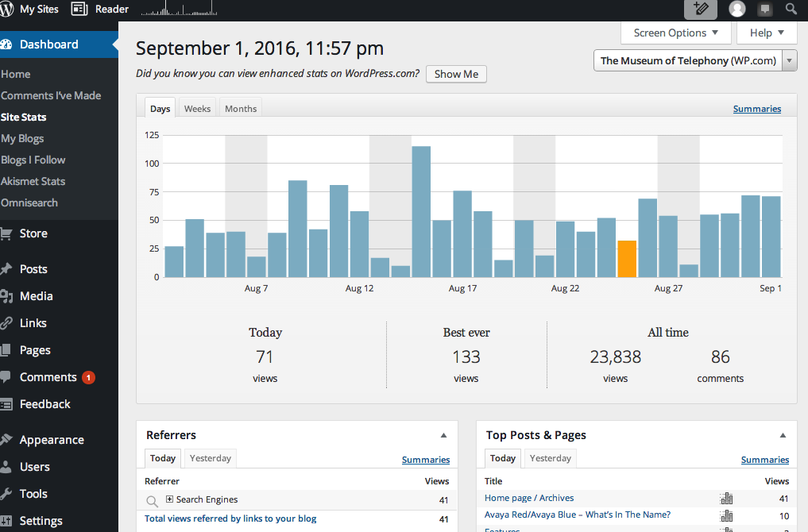Click the stats chart icon for Home page
Screen dimensions: 808x532
726,499
